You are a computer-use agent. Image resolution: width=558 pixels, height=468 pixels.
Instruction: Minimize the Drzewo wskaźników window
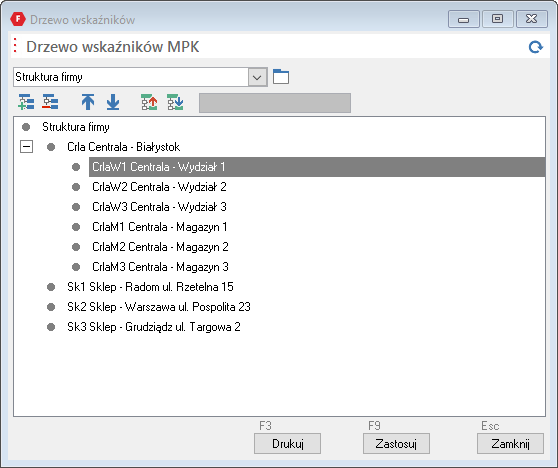[x=464, y=19]
